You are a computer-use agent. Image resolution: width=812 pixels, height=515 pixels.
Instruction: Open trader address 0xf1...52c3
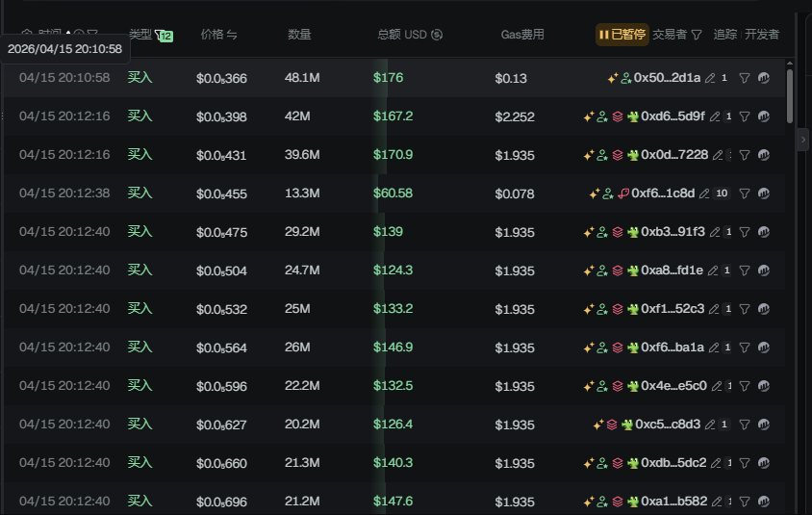672,309
